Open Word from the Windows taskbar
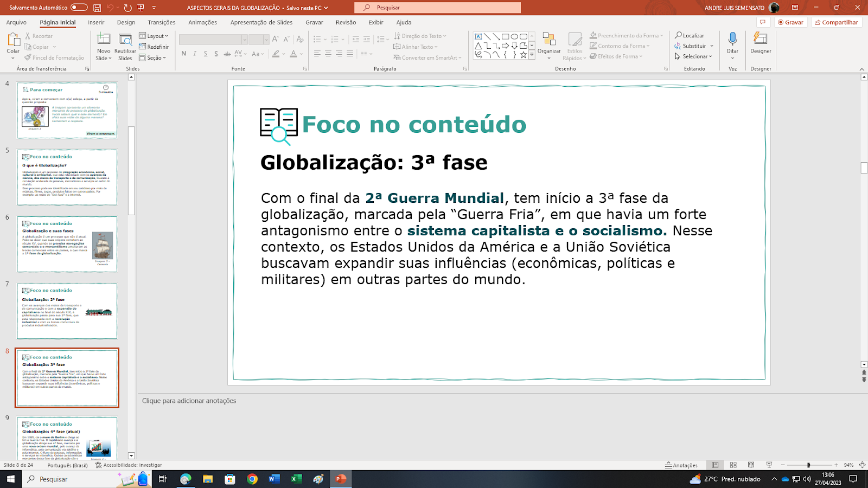Screen dimensions: 868x488 point(274,479)
